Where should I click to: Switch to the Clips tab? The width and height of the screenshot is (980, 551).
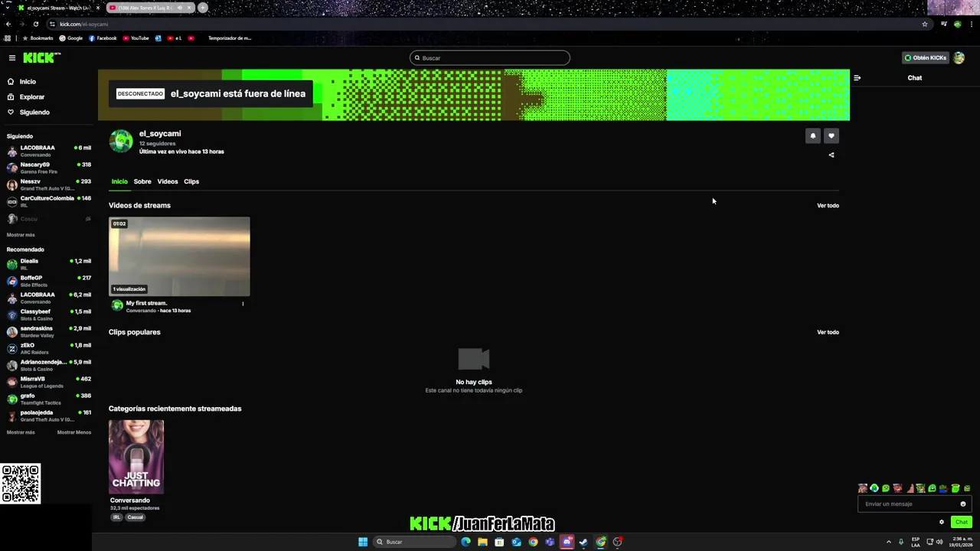tap(191, 182)
